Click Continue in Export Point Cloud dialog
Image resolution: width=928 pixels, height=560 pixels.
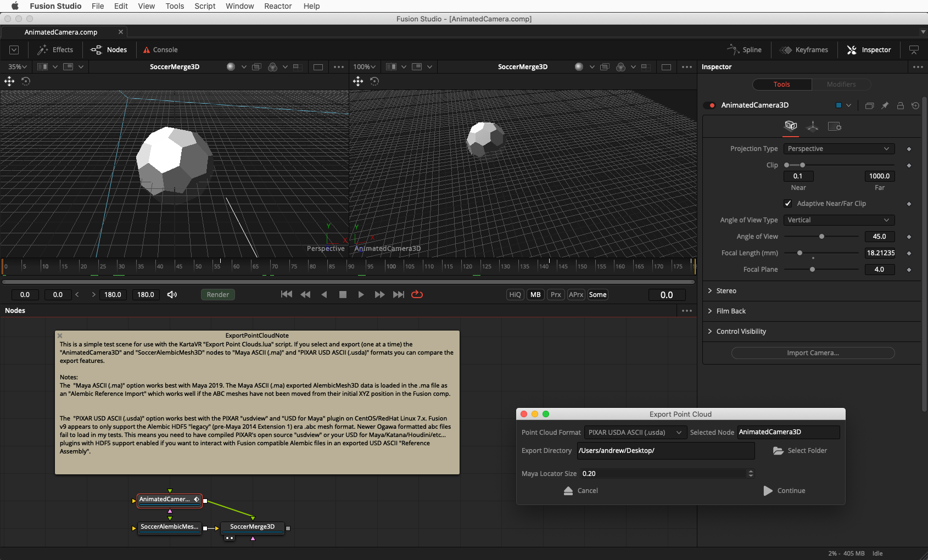click(x=784, y=491)
